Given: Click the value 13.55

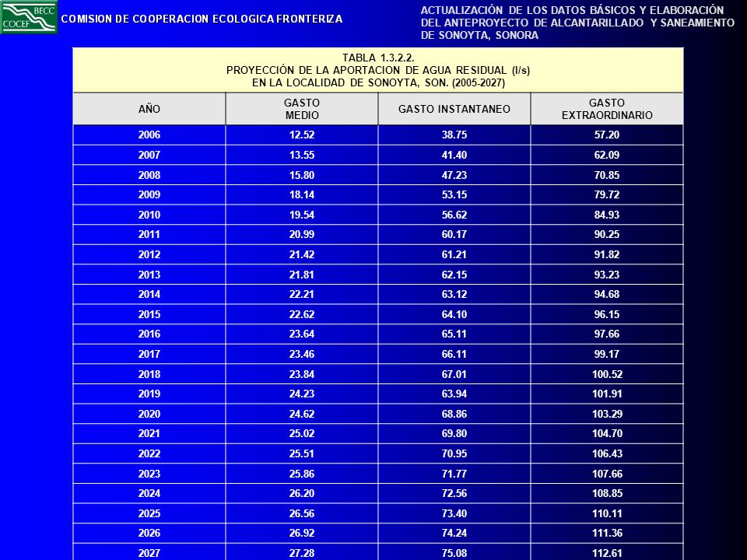Looking at the screenshot, I should [302, 155].
